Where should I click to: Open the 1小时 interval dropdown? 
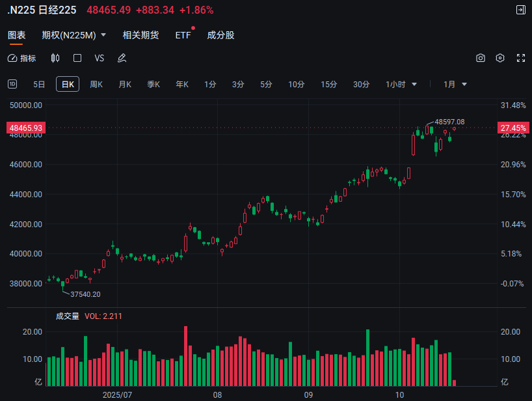[401, 84]
